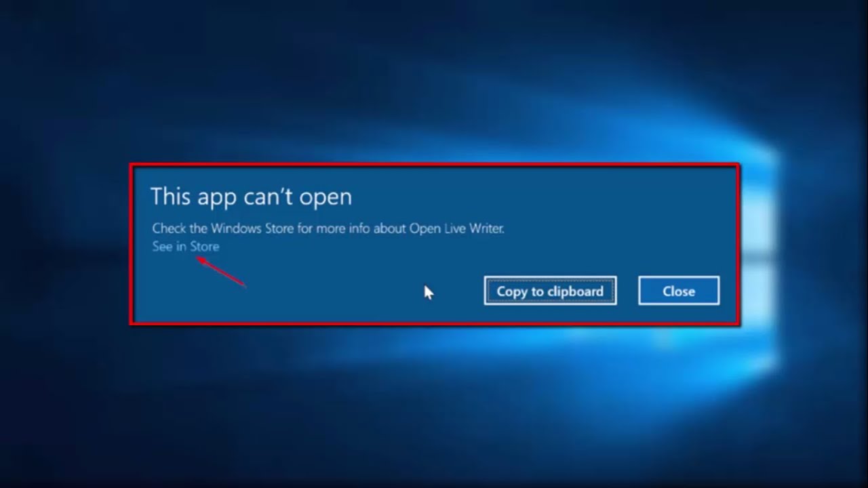Click the 'Check the Windows Store' message text
The height and width of the screenshot is (488, 868).
[x=328, y=228]
